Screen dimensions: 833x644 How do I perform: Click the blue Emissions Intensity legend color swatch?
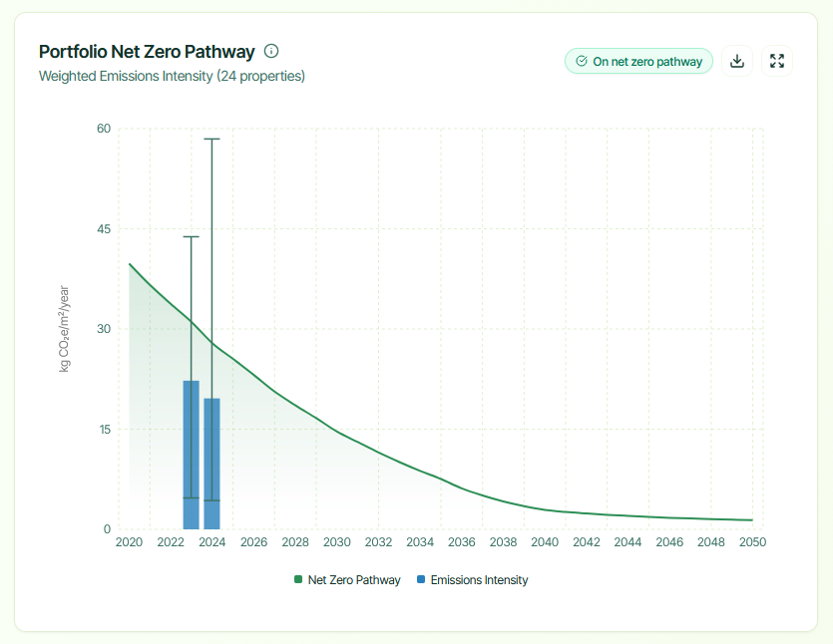pyautogui.click(x=422, y=579)
